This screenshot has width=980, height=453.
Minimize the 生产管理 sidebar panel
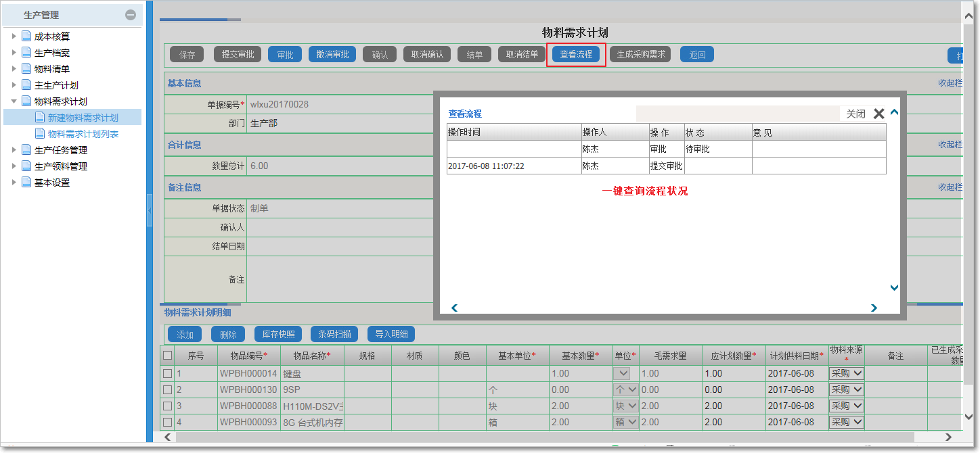click(x=129, y=14)
